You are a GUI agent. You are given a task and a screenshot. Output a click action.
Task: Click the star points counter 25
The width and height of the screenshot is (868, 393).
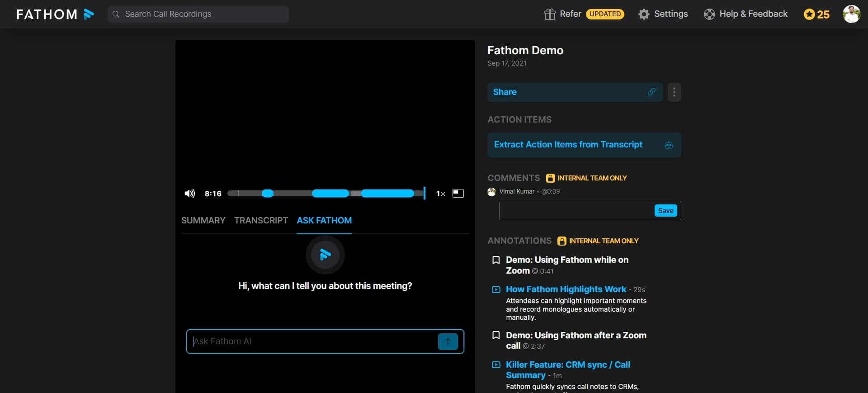tap(816, 14)
